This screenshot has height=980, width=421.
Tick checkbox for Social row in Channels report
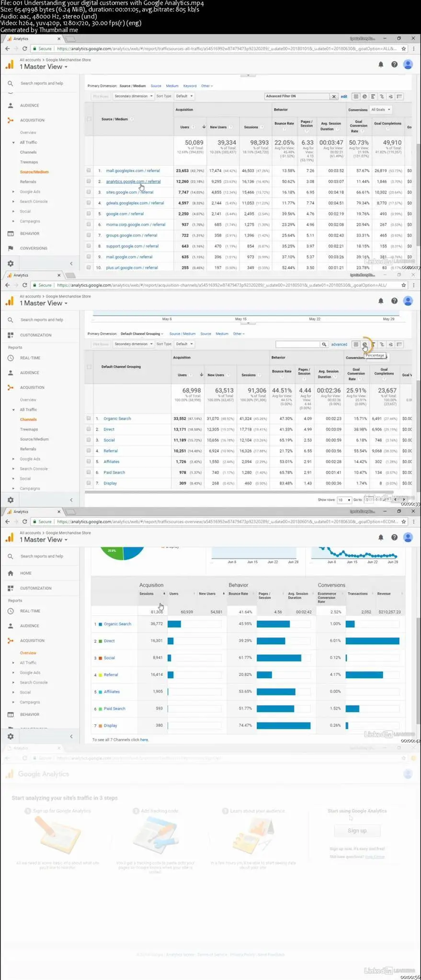pos(89,440)
